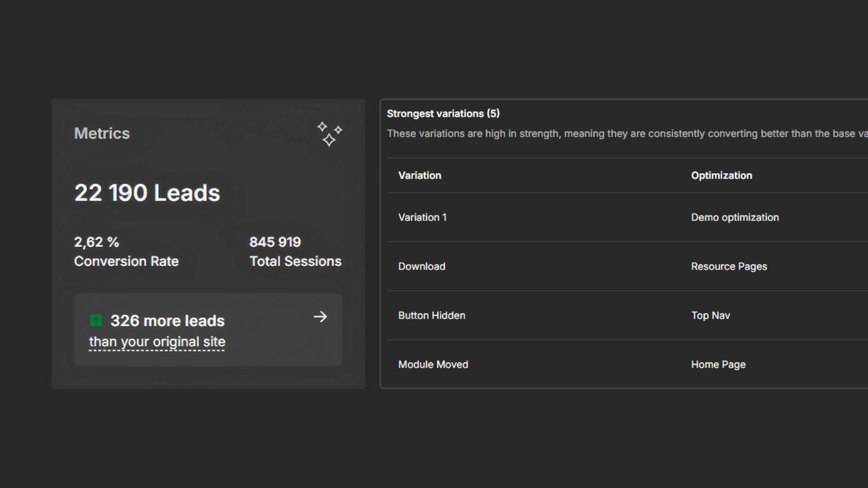Open the Download variation entry

(422, 266)
